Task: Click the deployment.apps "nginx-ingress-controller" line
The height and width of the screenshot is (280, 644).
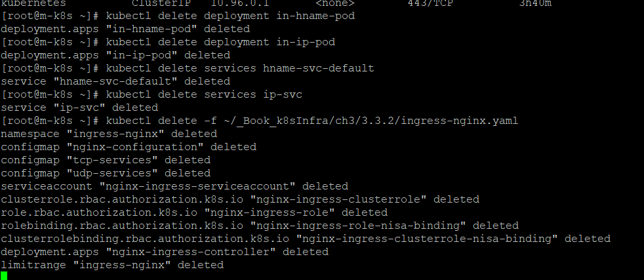Action: [165, 252]
